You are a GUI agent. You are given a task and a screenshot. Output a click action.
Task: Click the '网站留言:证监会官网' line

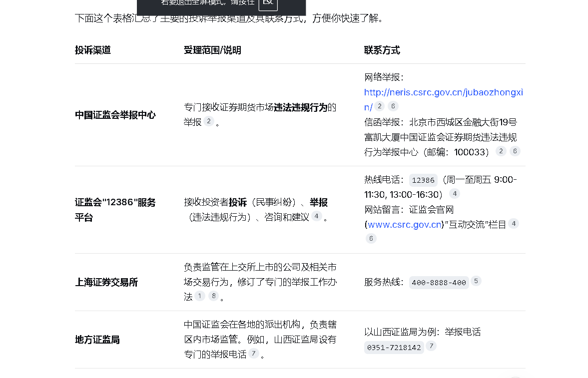[x=409, y=210]
